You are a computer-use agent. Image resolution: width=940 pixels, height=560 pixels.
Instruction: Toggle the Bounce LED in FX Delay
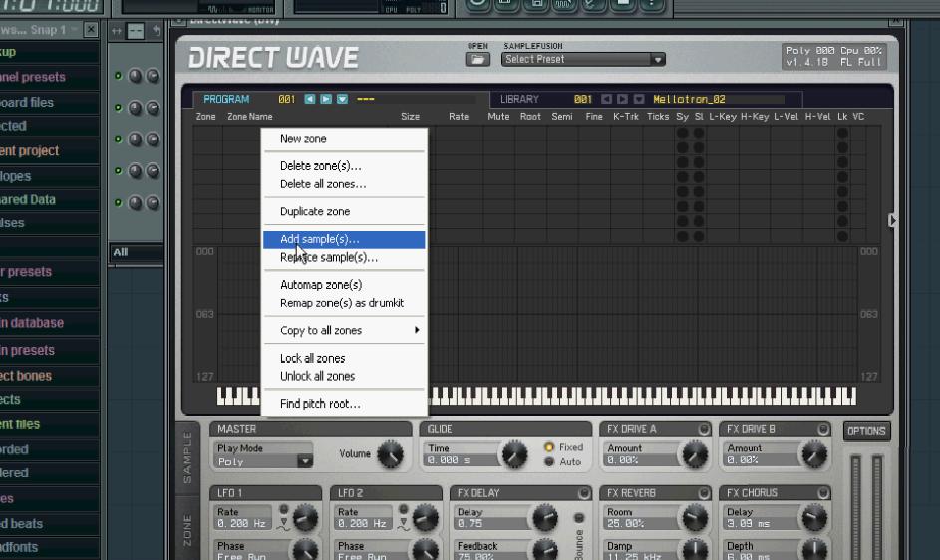(579, 518)
